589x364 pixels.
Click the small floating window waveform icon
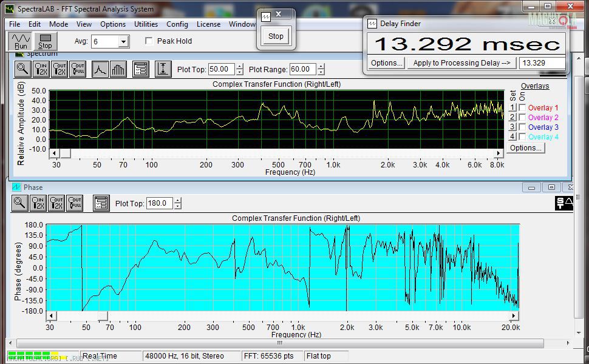266,17
